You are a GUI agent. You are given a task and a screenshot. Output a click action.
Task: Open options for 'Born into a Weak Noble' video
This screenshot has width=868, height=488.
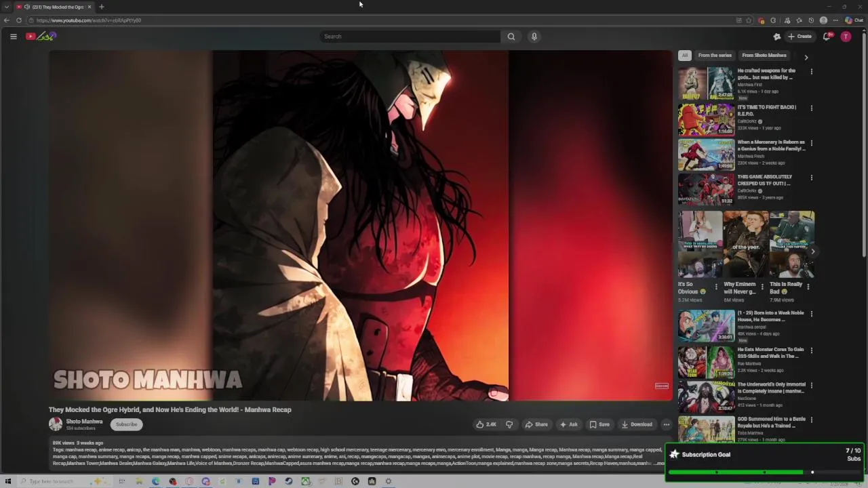pyautogui.click(x=812, y=314)
